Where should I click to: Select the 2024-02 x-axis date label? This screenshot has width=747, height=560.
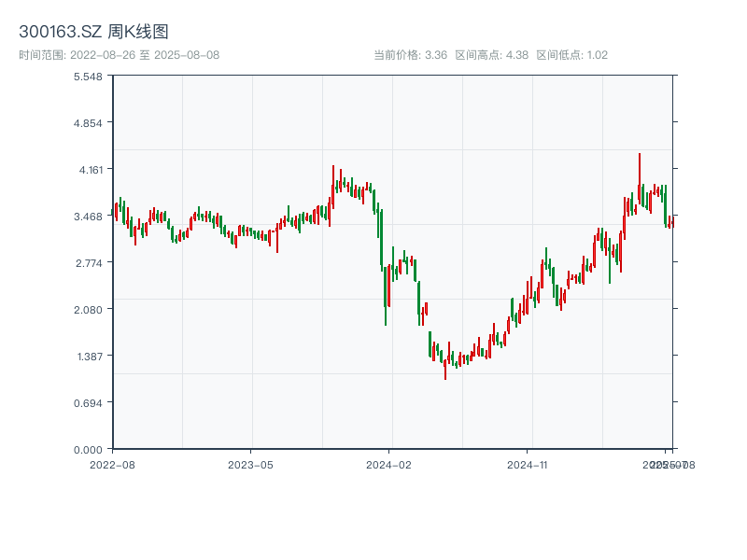point(388,464)
